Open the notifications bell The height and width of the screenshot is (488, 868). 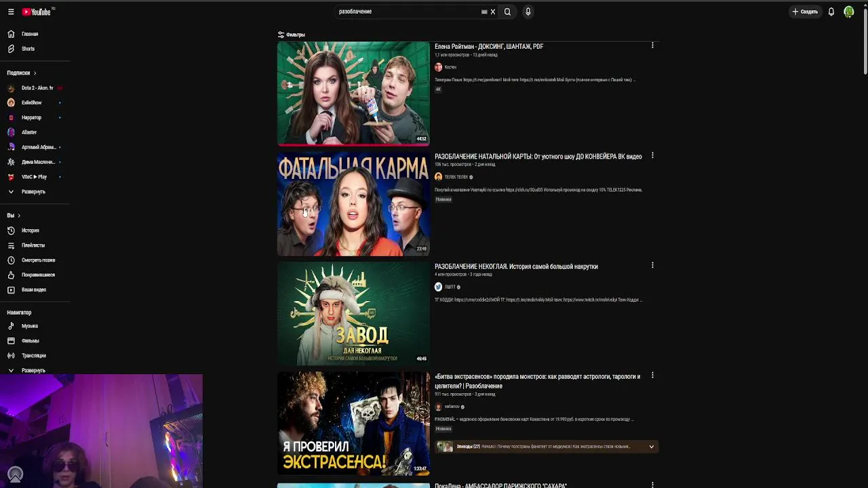click(x=831, y=12)
